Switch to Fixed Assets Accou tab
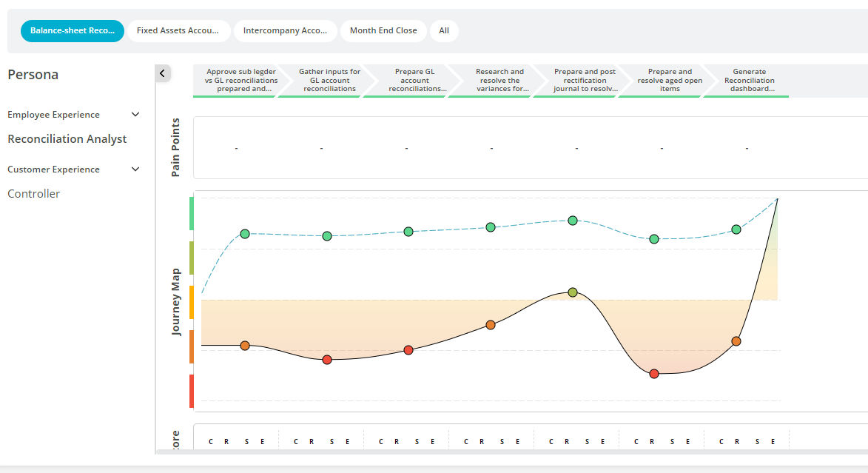The width and height of the screenshot is (868, 473). coord(178,31)
